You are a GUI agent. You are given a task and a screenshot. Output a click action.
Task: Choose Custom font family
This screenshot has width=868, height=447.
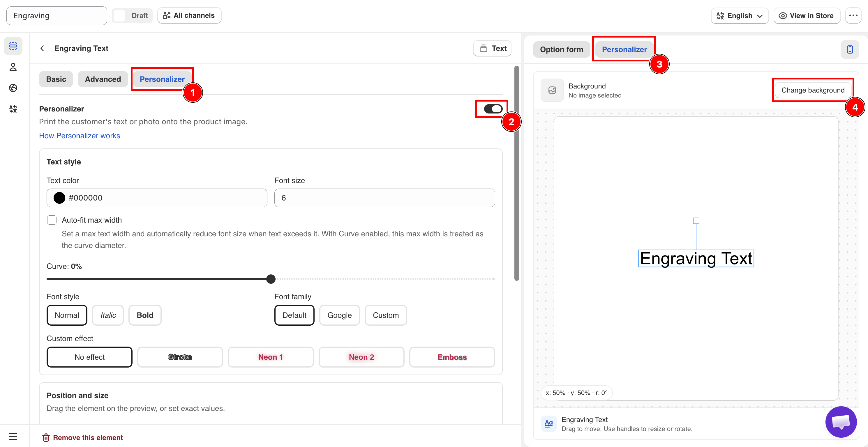point(385,315)
